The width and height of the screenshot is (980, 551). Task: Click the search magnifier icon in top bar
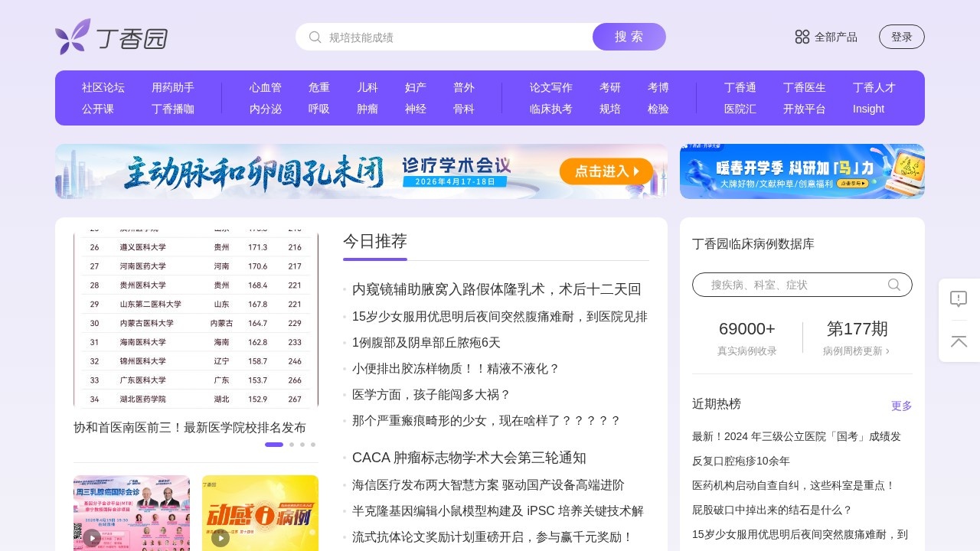315,37
